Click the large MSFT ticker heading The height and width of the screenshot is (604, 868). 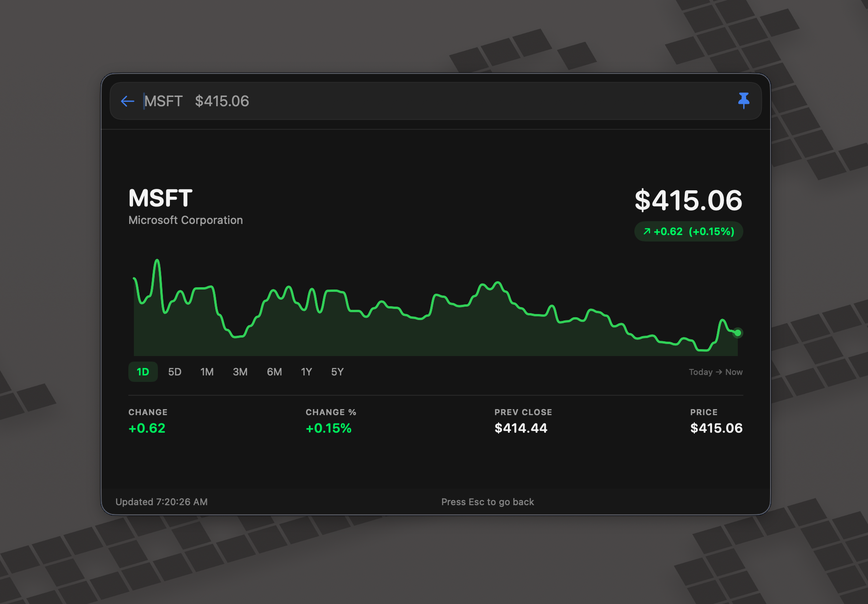(160, 198)
